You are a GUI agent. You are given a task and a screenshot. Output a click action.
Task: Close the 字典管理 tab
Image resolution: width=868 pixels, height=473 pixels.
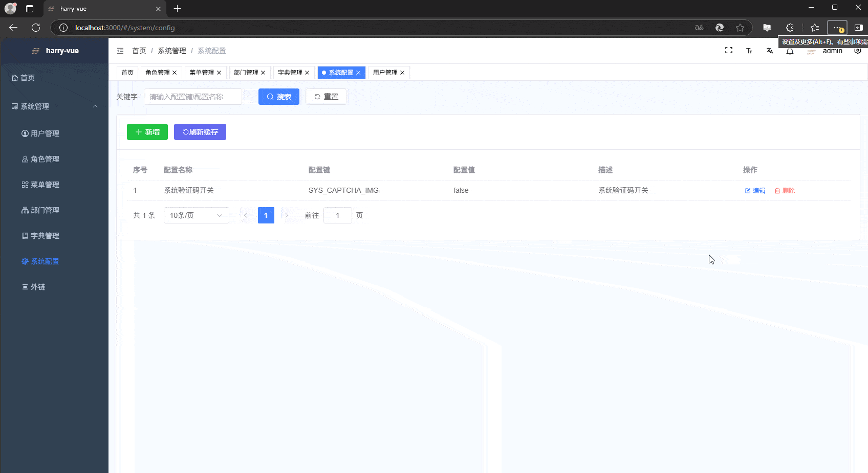click(x=307, y=73)
